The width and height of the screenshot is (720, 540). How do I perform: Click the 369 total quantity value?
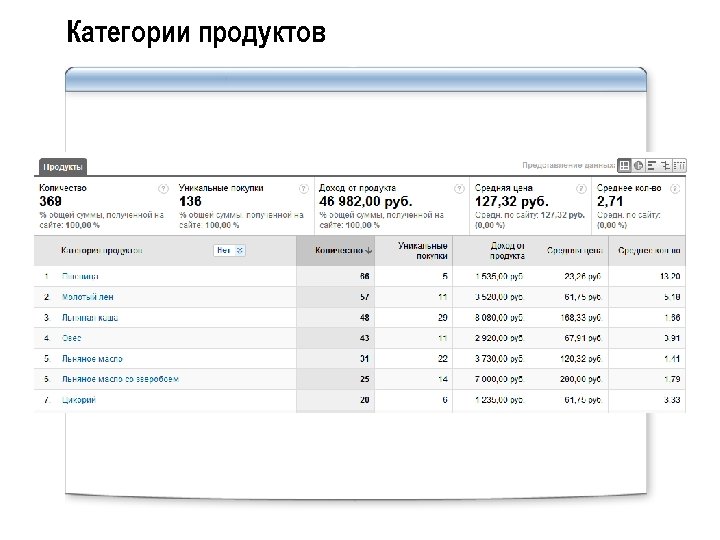click(51, 202)
